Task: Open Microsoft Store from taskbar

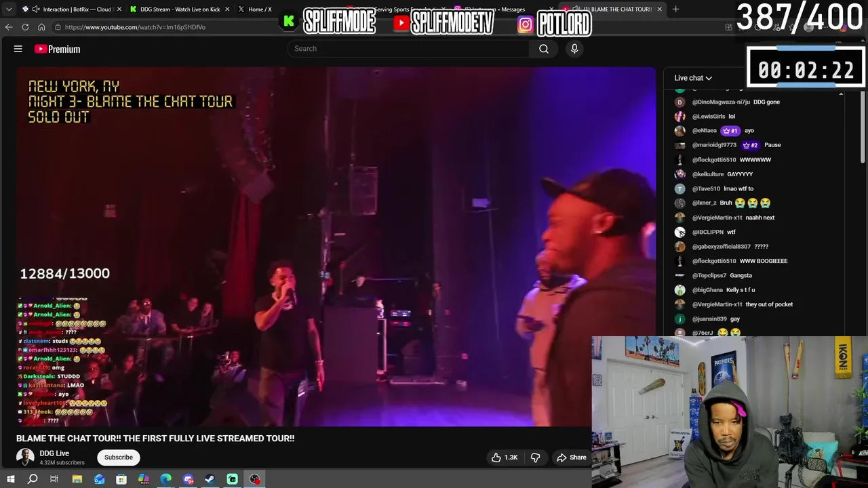Action: (121, 479)
